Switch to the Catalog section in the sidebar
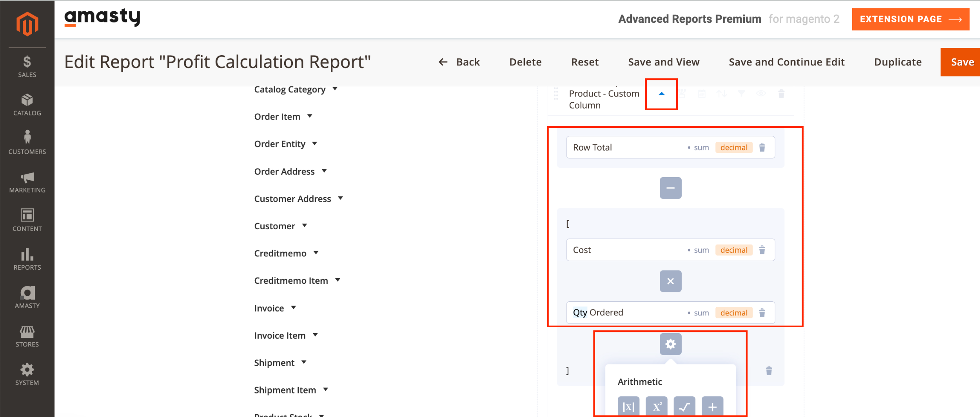The width and height of the screenshot is (980, 417). pos(27,104)
